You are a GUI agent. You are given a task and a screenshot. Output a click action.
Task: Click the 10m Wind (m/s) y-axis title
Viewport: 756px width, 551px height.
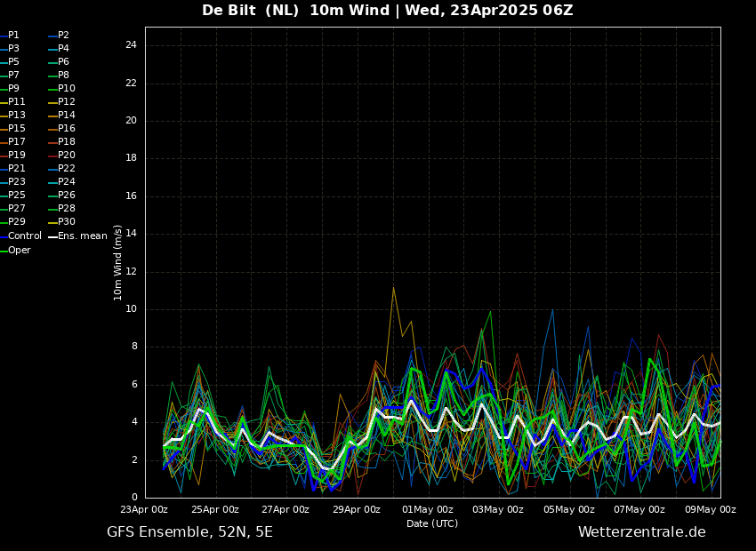point(118,262)
